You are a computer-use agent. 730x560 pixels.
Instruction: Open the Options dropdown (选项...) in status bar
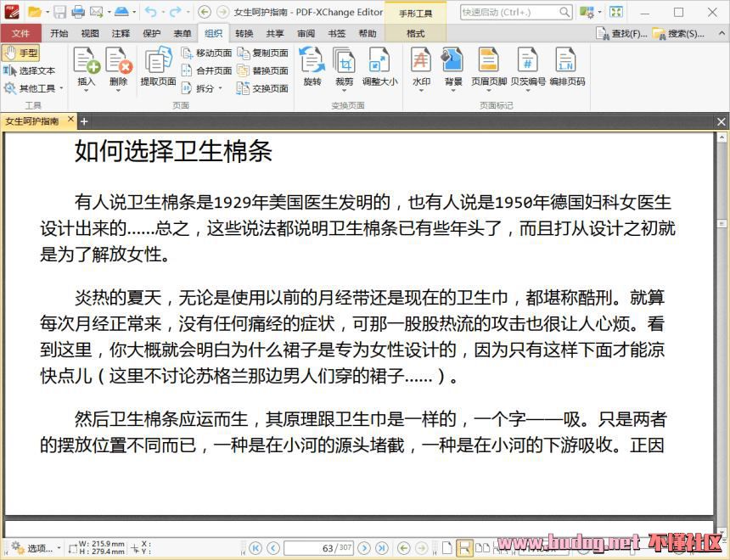(x=36, y=548)
